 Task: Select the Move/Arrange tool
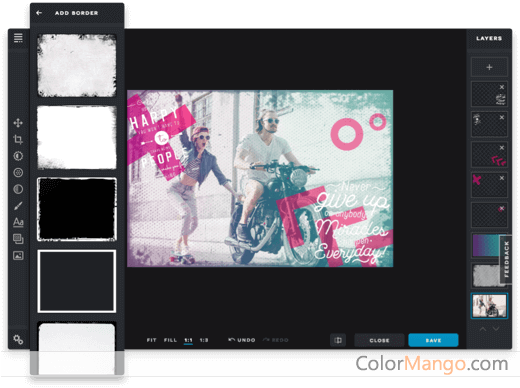[x=18, y=123]
